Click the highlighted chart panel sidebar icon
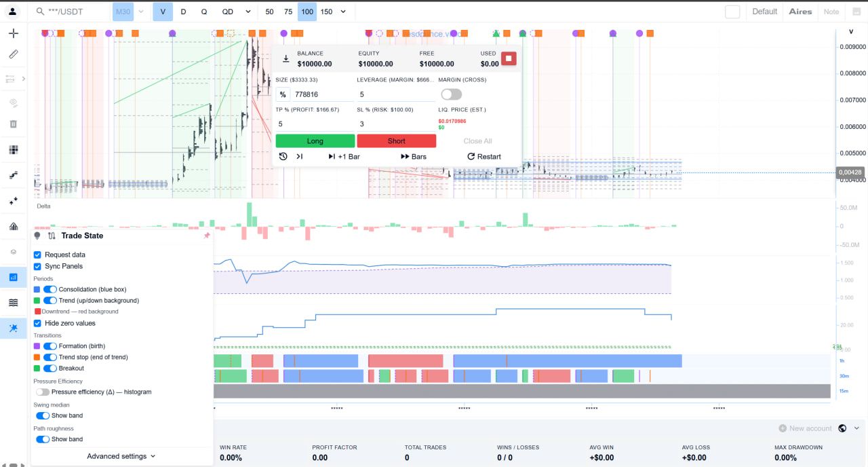This screenshot has height=467, width=868. click(x=13, y=277)
